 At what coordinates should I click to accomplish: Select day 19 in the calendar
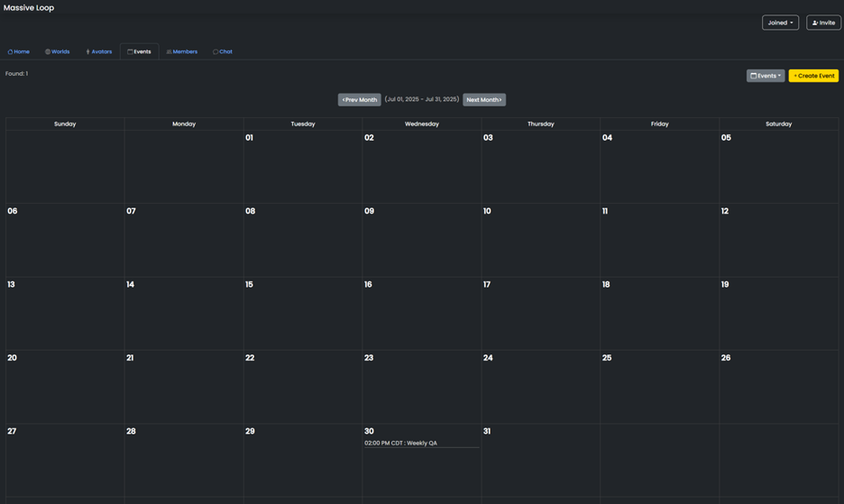pos(779,314)
